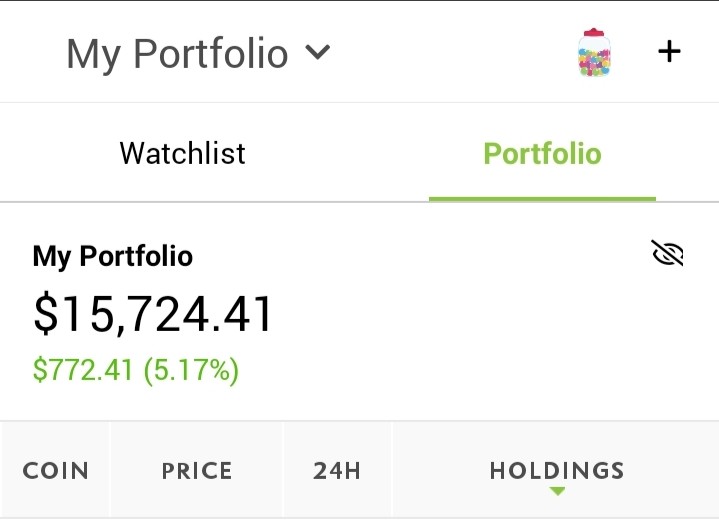Click the green underline of Portfolio tab

[542, 199]
